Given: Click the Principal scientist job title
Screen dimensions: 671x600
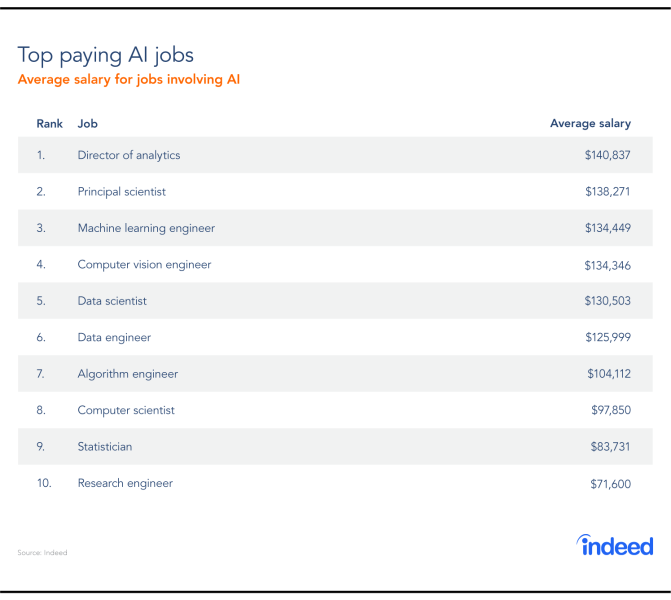Looking at the screenshot, I should coord(122,192).
